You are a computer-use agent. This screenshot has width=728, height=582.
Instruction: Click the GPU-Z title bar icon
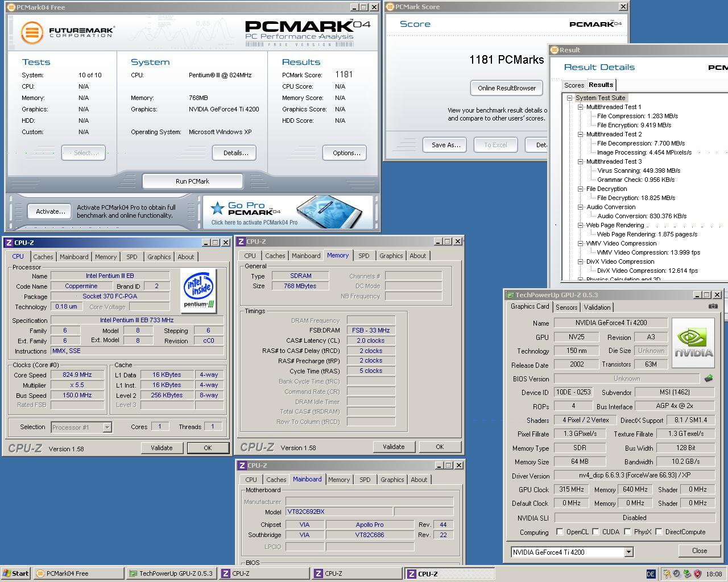[x=510, y=295]
